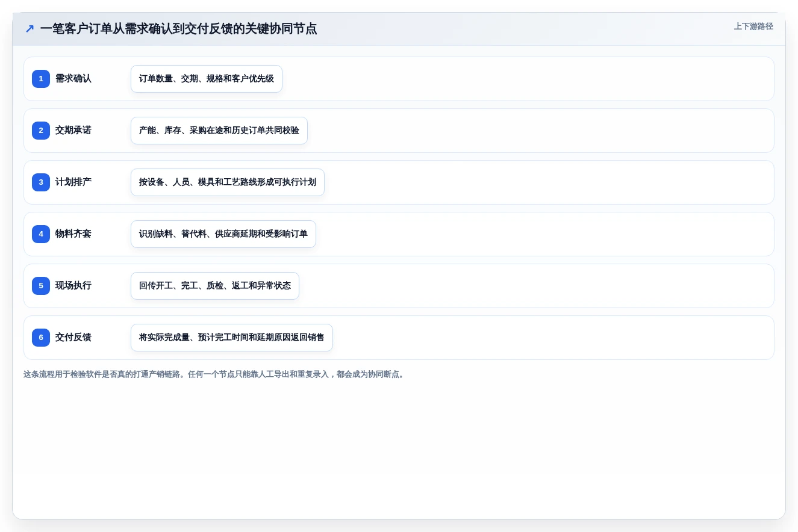Image resolution: width=798 pixels, height=532 pixels.
Task: Click the arrow icon beside the title
Action: coord(30,28)
